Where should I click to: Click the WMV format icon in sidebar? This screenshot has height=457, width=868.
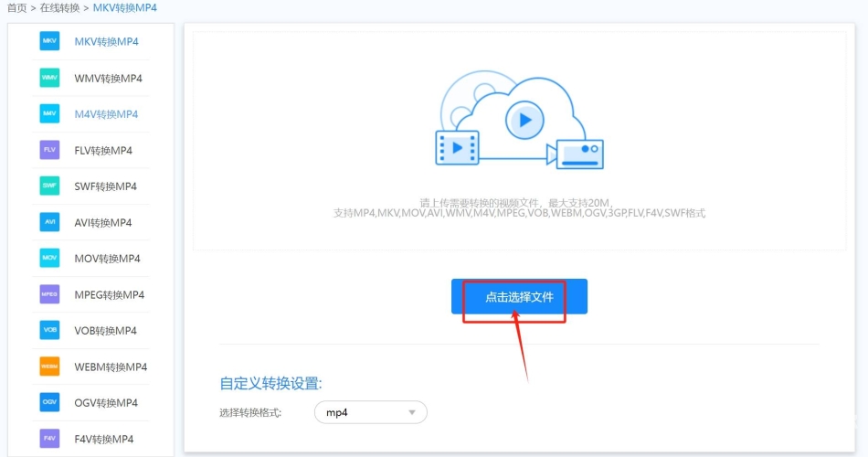click(x=49, y=78)
